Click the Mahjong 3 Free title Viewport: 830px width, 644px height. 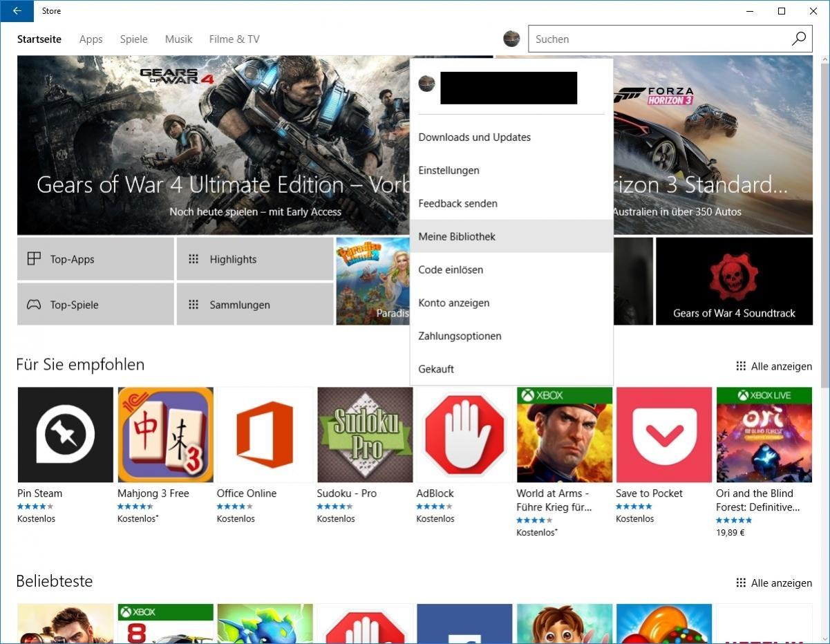point(153,493)
